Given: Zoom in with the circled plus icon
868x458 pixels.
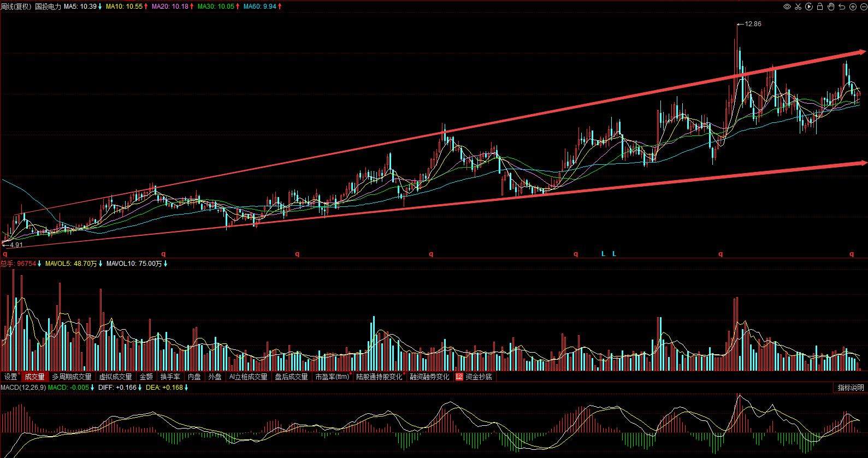Looking at the screenshot, I should pos(853,7).
